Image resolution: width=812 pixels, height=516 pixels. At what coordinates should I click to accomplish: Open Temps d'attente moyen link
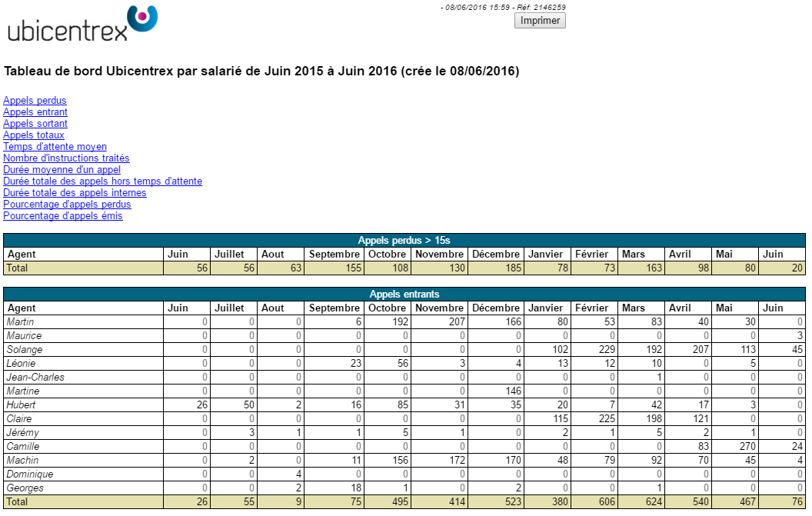pos(55,147)
